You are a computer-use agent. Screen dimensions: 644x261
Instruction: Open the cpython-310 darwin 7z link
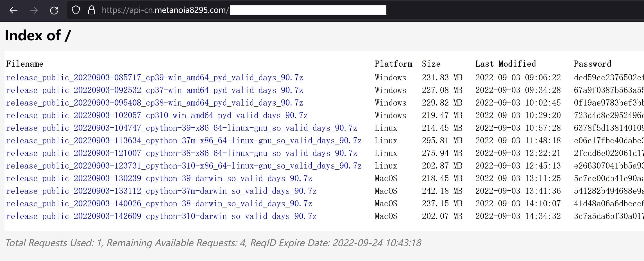pos(161,216)
